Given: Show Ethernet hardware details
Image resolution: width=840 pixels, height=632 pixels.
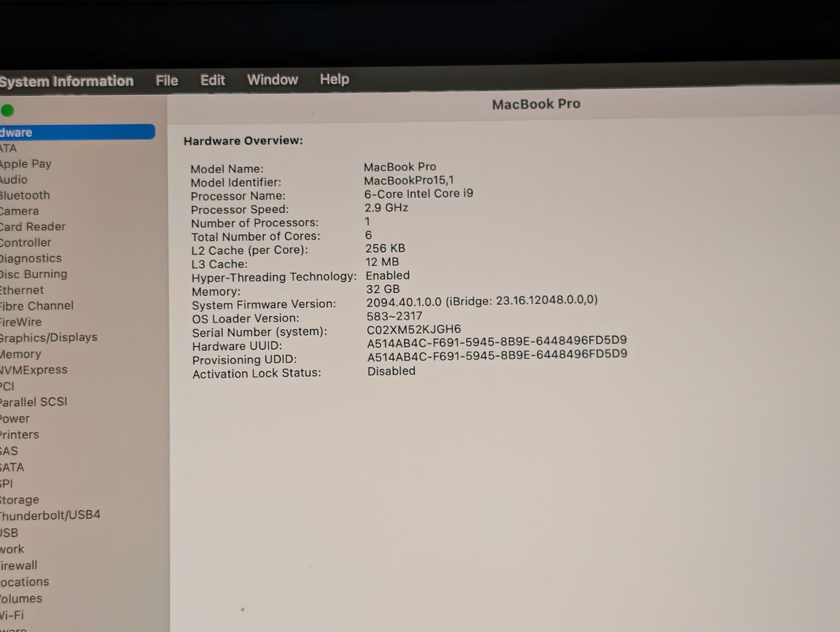Looking at the screenshot, I should pos(22,290).
